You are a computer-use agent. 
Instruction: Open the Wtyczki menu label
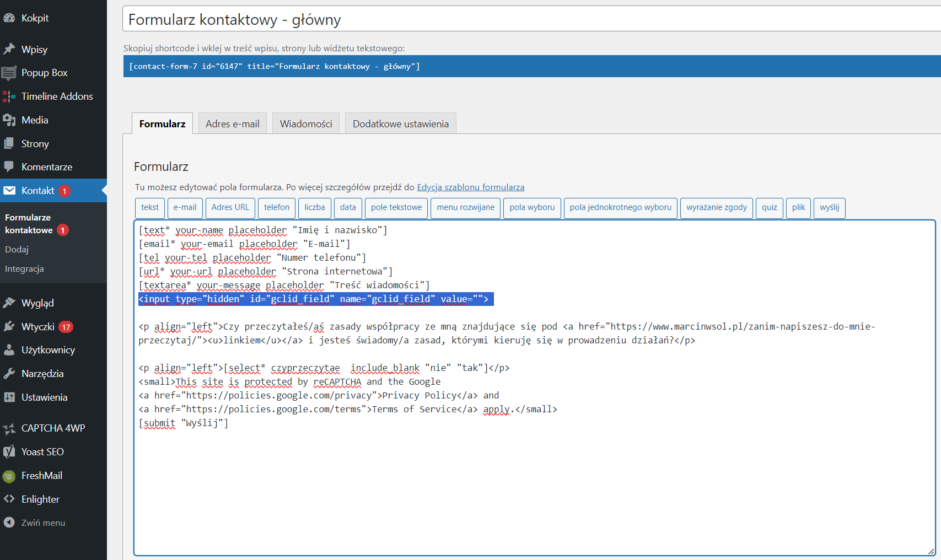point(37,327)
